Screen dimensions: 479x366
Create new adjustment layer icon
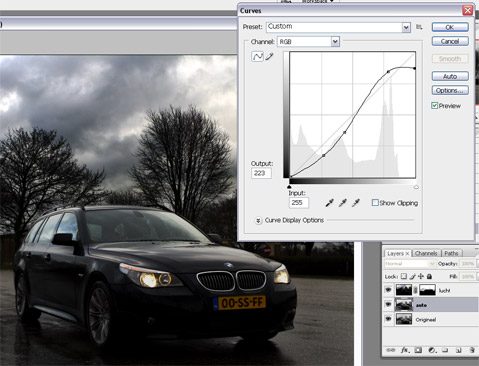click(432, 350)
